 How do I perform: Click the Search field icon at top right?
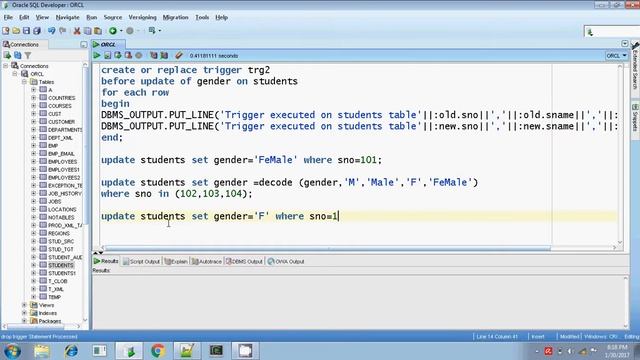(589, 32)
